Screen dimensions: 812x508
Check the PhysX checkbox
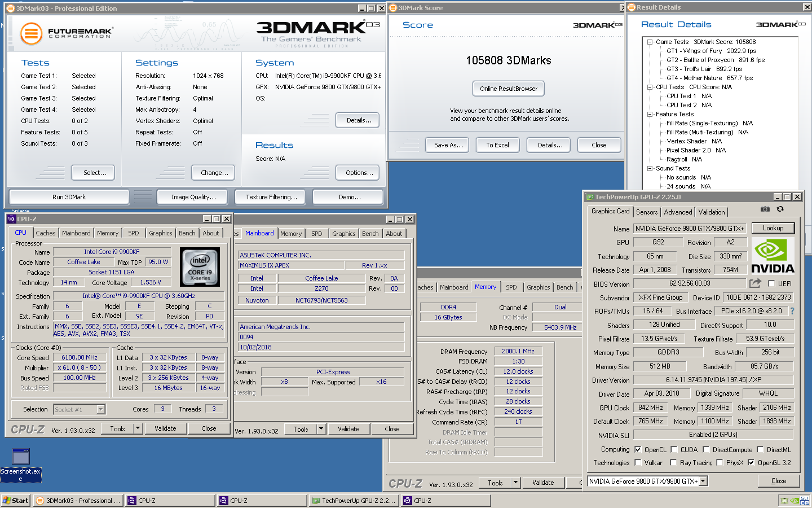[x=720, y=462]
